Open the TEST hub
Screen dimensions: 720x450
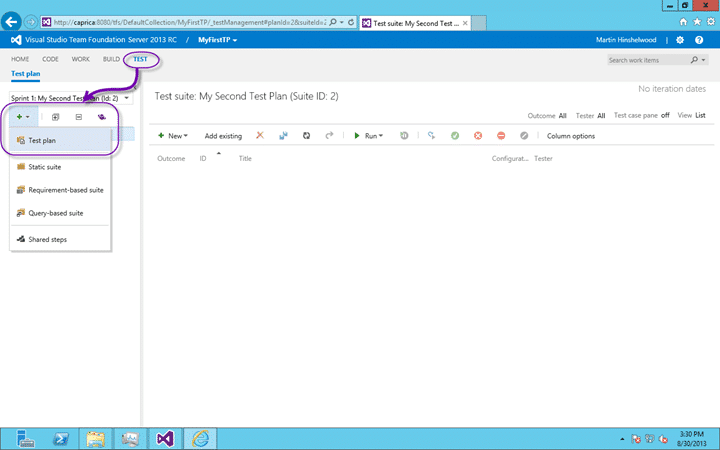coord(140,59)
